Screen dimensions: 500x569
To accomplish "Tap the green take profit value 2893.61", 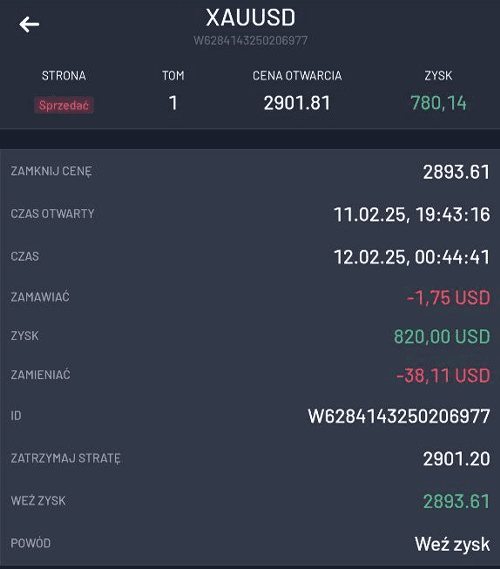I will tap(456, 502).
